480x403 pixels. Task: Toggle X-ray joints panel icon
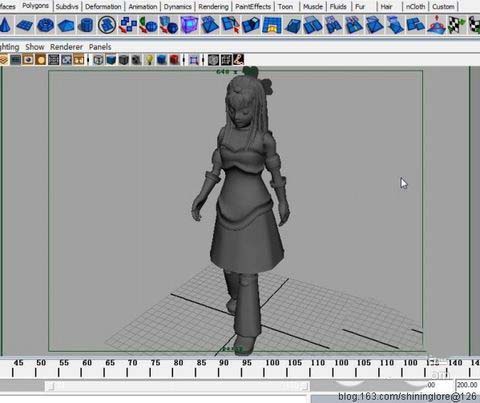coord(226,60)
